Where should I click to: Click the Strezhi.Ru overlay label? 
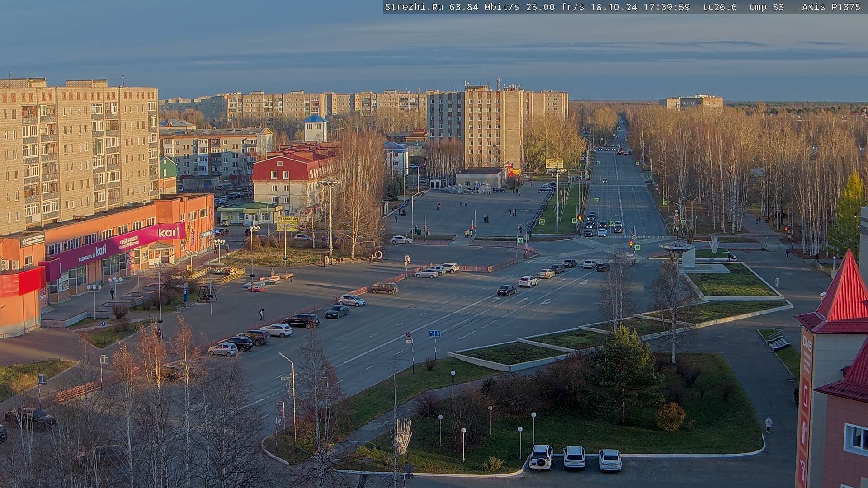click(414, 7)
